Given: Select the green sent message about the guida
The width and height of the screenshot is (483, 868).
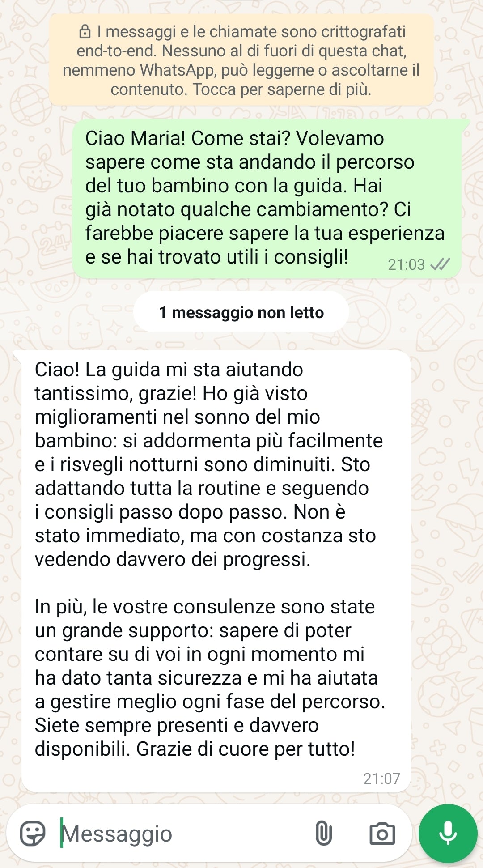Looking at the screenshot, I should 267,199.
